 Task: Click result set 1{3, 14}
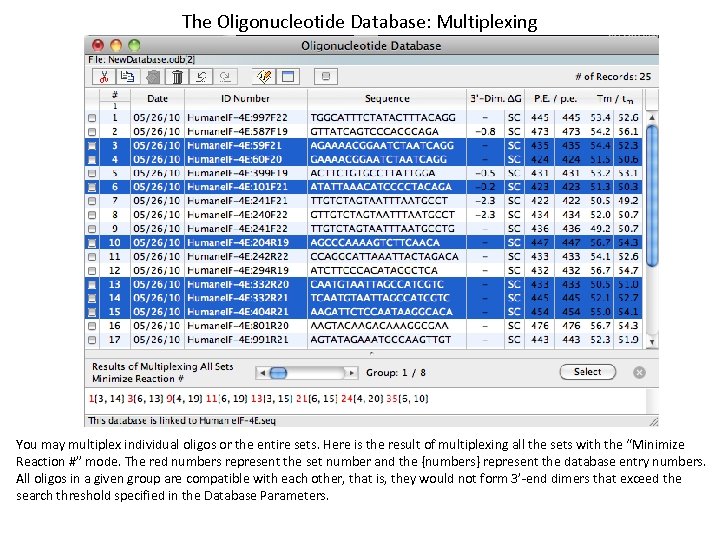107,399
